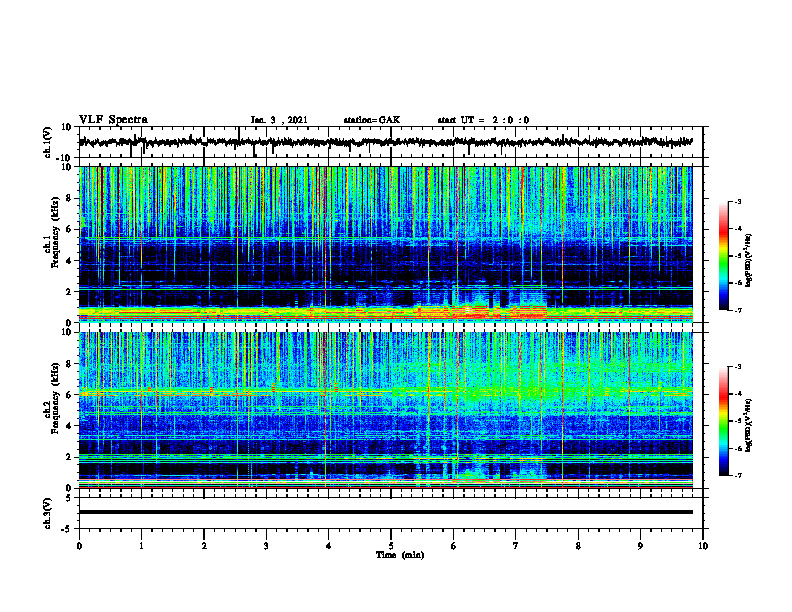Click time axis tick label "6"

pyautogui.click(x=454, y=546)
